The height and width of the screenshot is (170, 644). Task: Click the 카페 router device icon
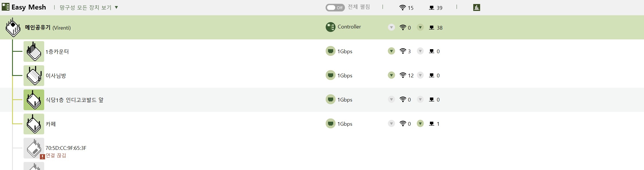(34, 124)
